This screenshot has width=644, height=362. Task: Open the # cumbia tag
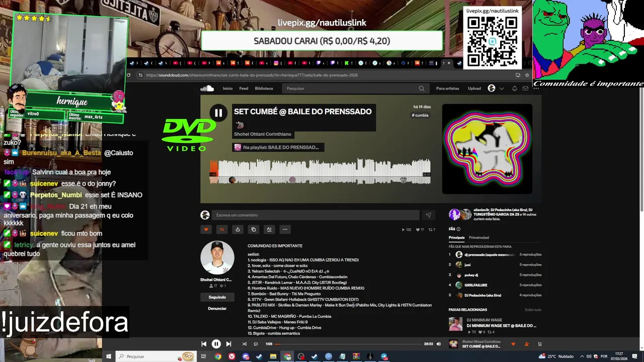[420, 115]
